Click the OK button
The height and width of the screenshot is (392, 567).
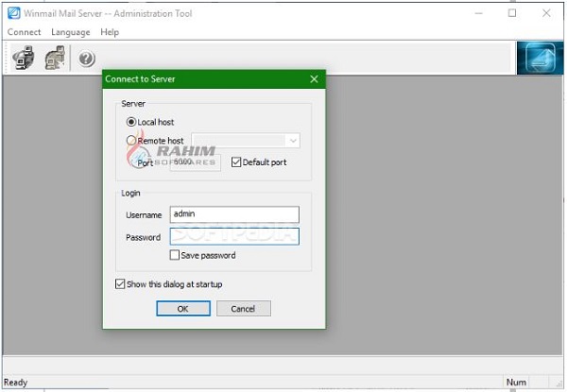(183, 309)
